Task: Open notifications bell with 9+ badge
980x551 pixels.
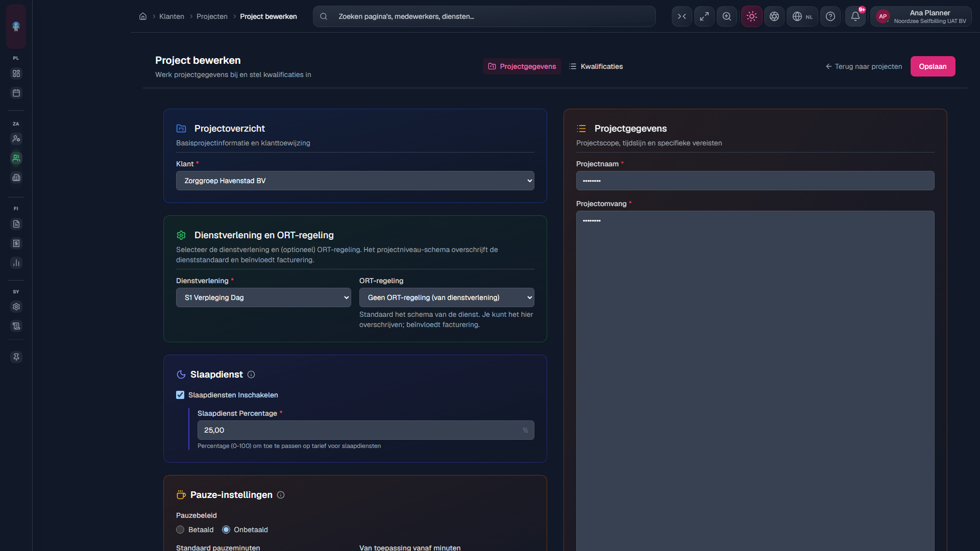Action: tap(855, 16)
